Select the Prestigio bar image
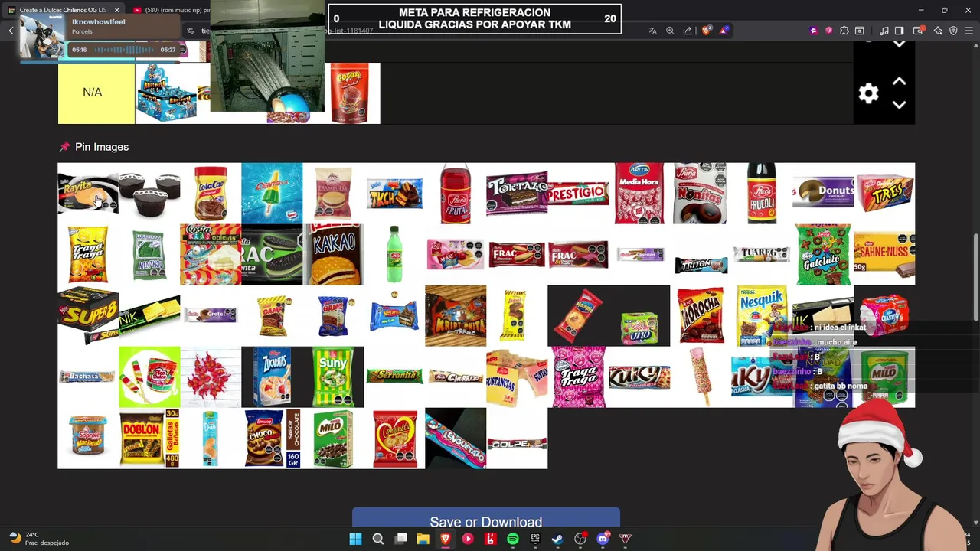Screen dimensions: 980x551 click(578, 193)
